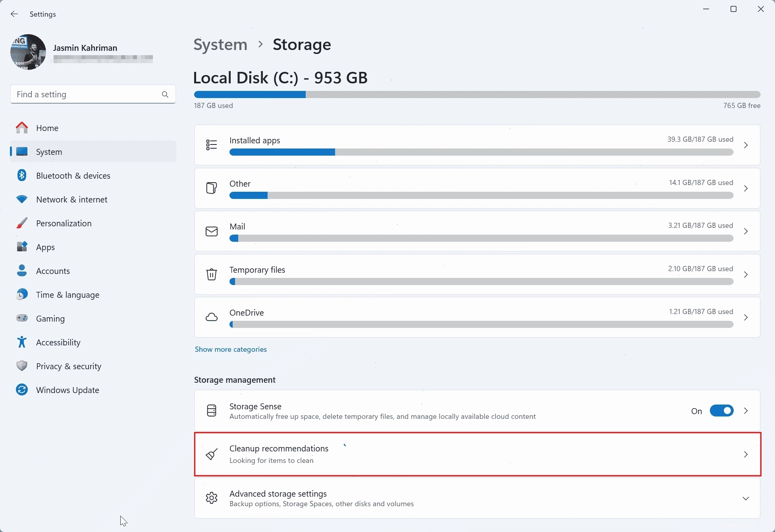Toggle Storage Sense switch off
Viewport: 775px width, 532px height.
[721, 411]
